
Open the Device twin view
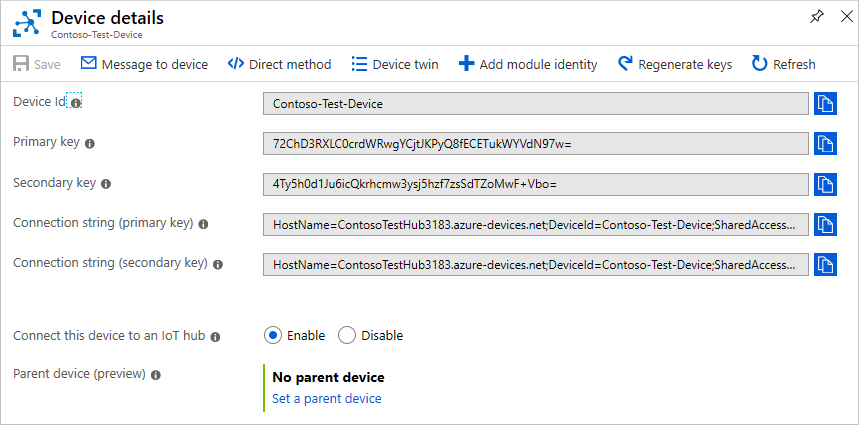(x=395, y=64)
